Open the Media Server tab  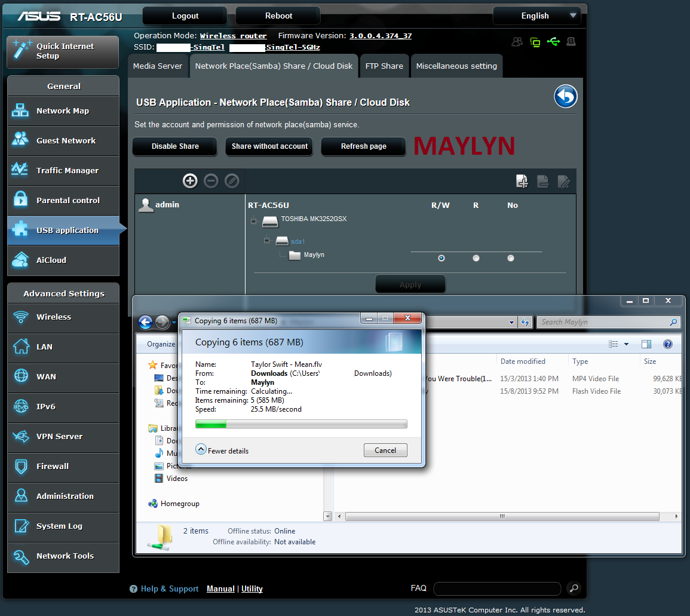(158, 66)
